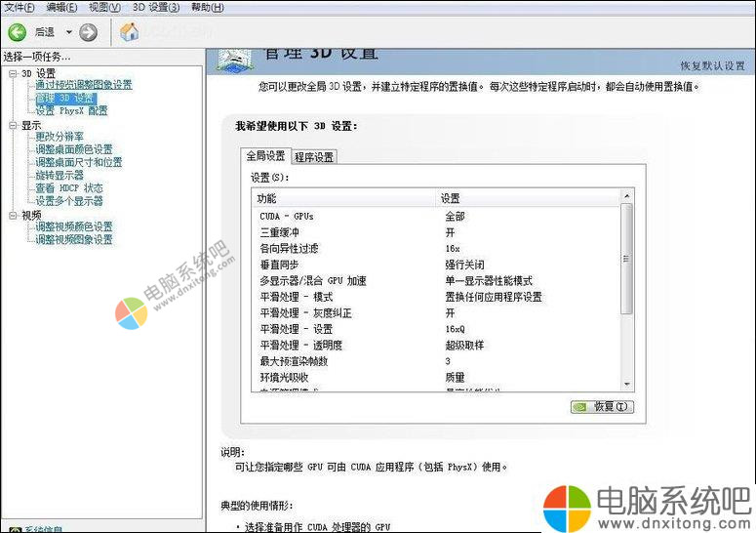
Task: Open 调整桌面颜色设置 in the task tree
Action: click(74, 149)
